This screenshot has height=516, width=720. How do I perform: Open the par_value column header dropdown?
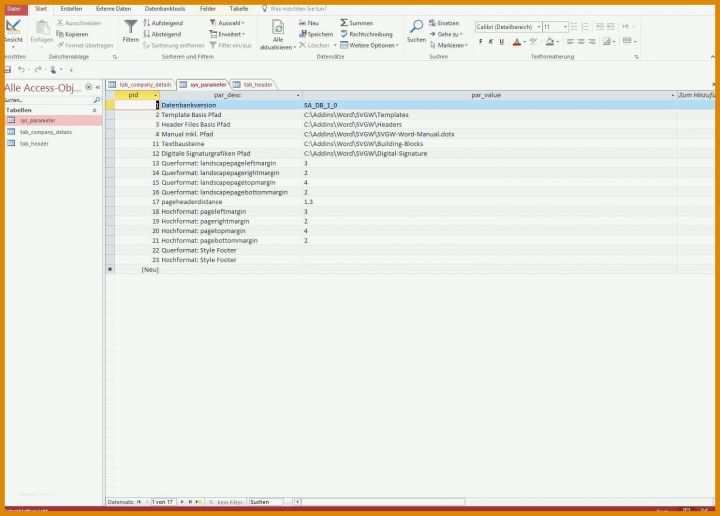point(673,95)
